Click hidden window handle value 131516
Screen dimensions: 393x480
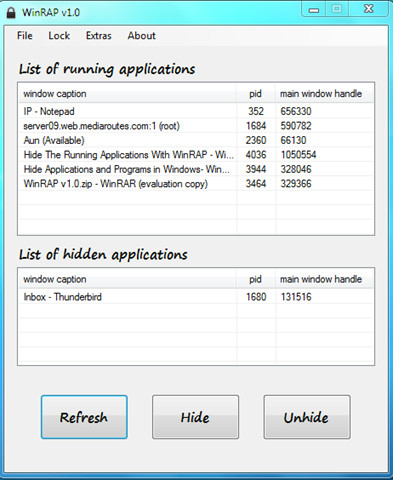pyautogui.click(x=296, y=297)
